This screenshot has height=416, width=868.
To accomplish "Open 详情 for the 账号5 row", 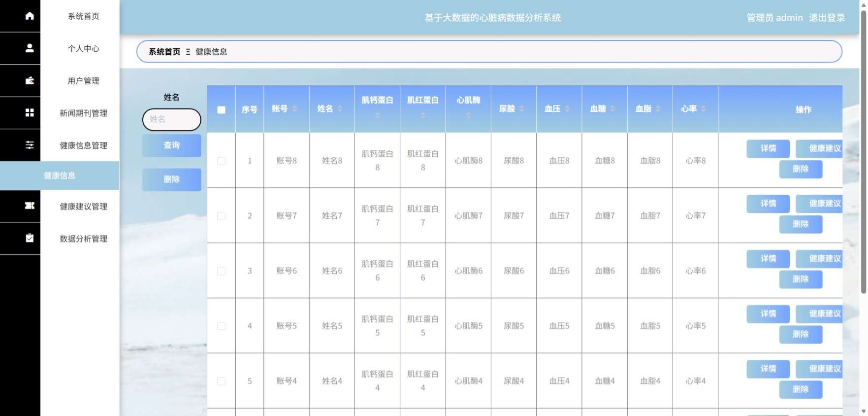I will tap(768, 314).
